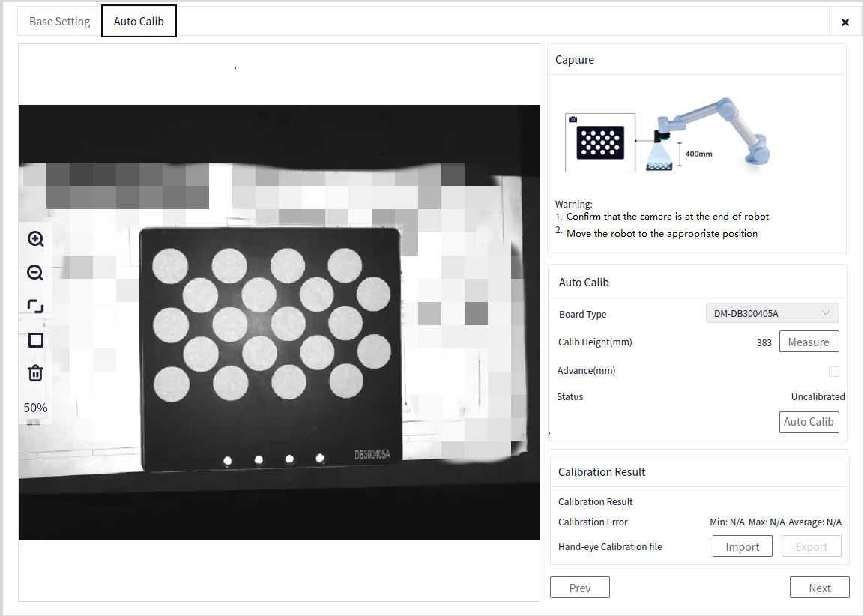Click the camera capture diagram thumbnail
The width and height of the screenshot is (864, 616).
600,142
